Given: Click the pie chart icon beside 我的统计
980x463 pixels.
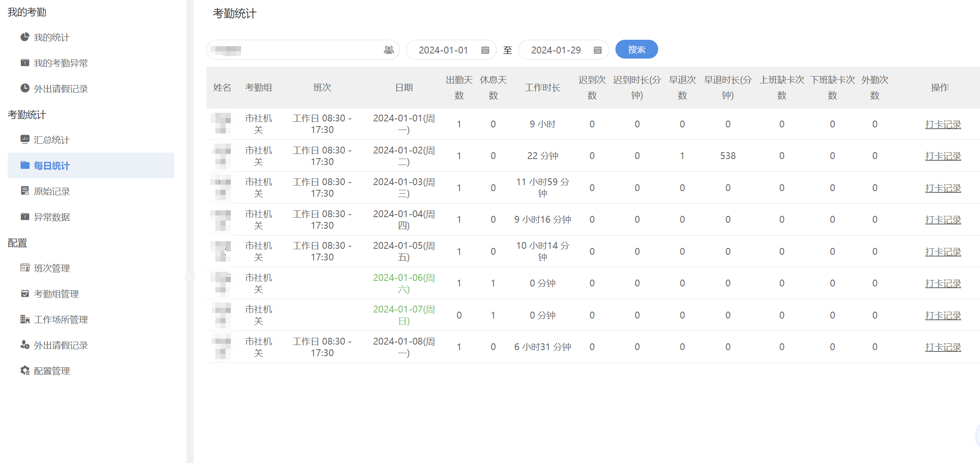Looking at the screenshot, I should coord(25,37).
